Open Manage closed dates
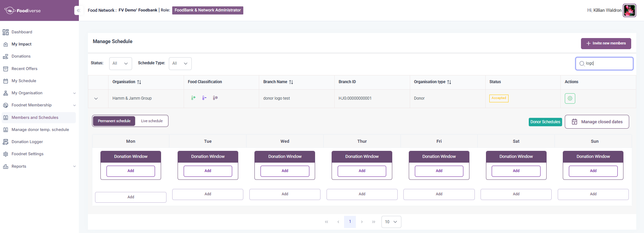 (x=597, y=122)
